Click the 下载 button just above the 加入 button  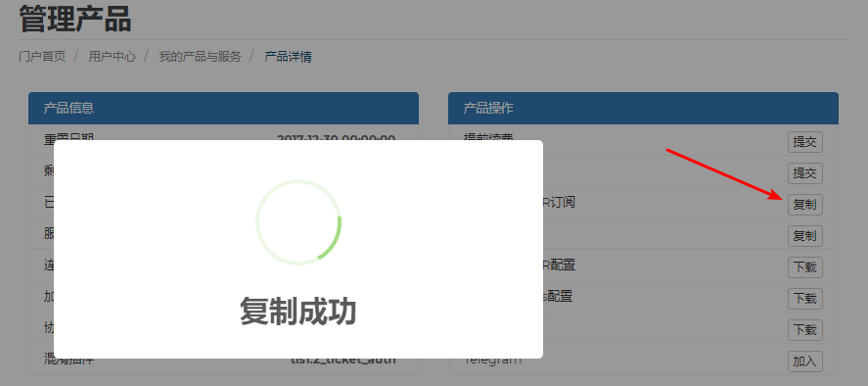[x=805, y=330]
